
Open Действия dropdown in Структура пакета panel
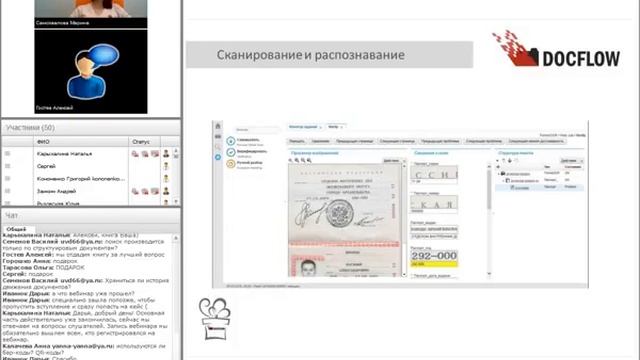[x=571, y=160]
